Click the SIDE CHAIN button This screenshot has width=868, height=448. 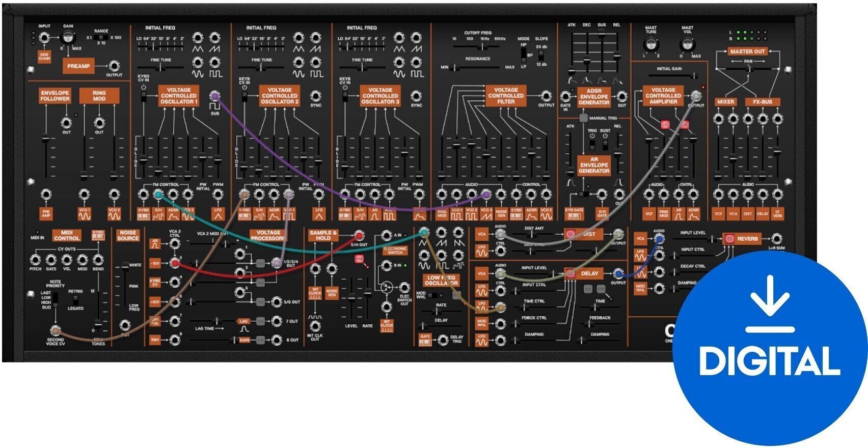click(44, 57)
